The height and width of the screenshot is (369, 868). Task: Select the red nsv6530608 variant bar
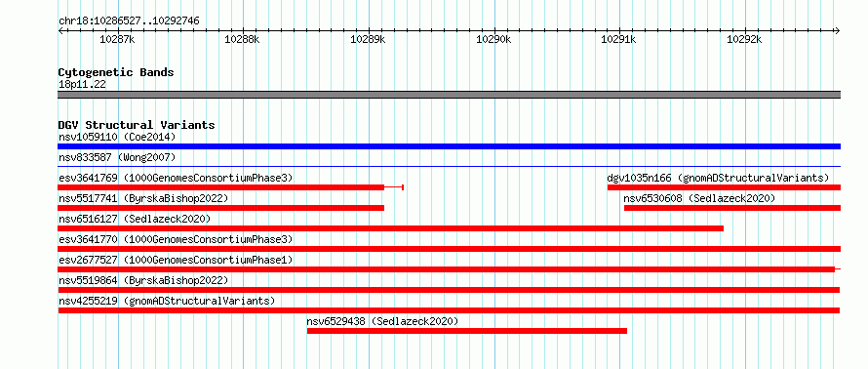[732, 208]
